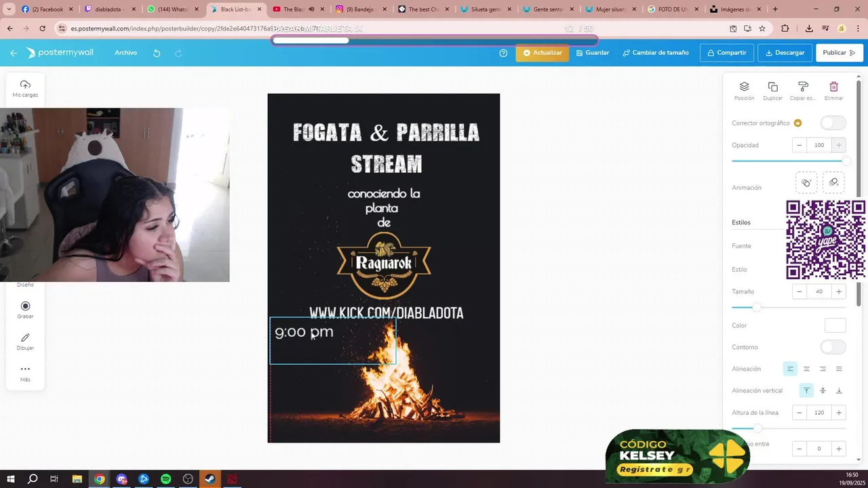Click the Compartir button
Screen dimensions: 868x488
727,53
